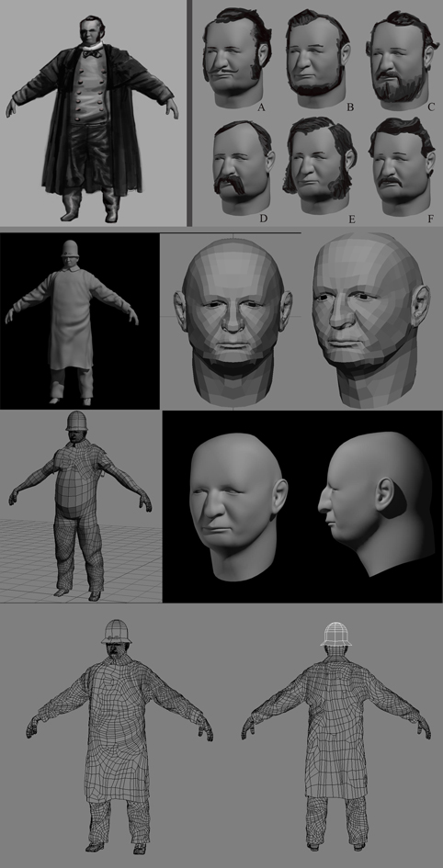Select the front-view wireframe coat model

pos(119,736)
